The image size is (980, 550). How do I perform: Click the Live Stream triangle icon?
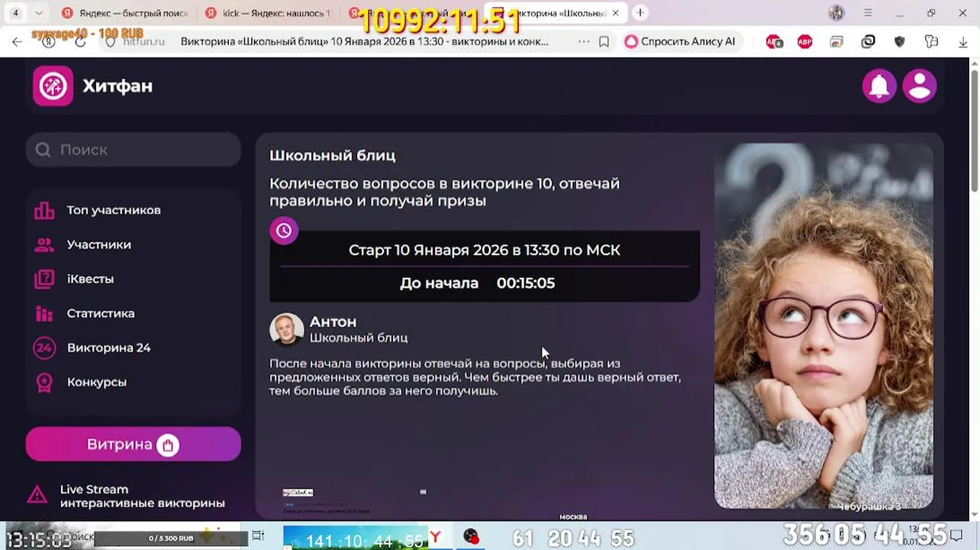pyautogui.click(x=37, y=495)
